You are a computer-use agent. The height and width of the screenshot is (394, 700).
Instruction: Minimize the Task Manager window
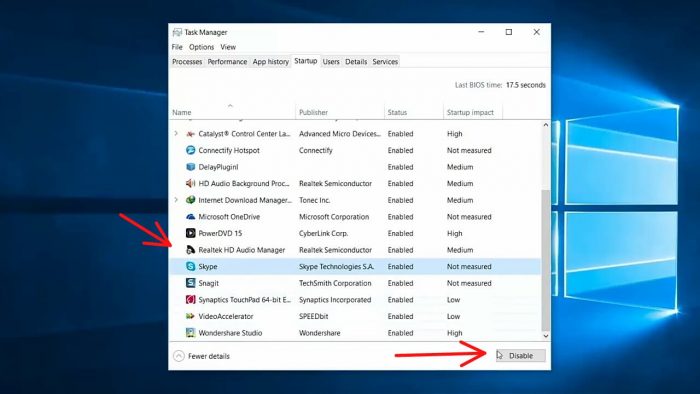(x=481, y=32)
